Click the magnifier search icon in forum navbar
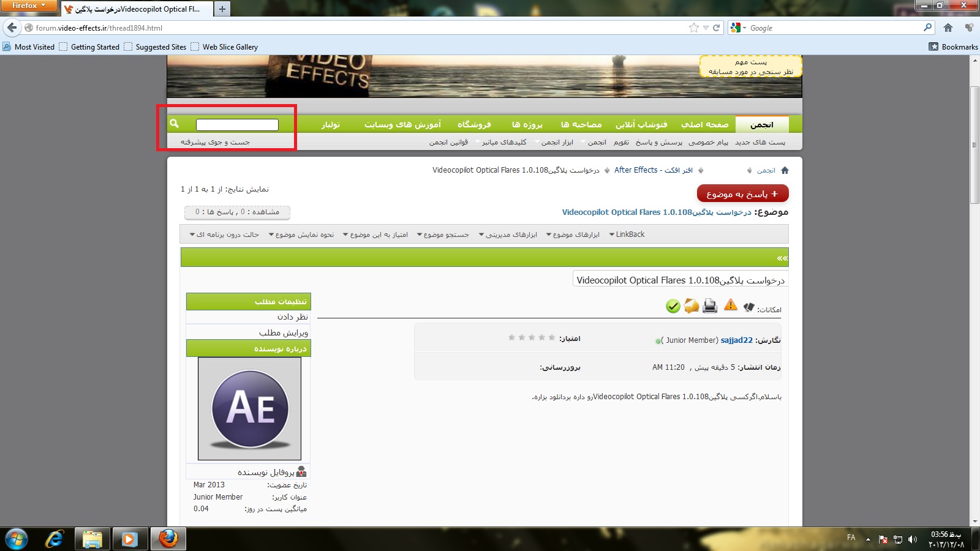 (x=175, y=124)
